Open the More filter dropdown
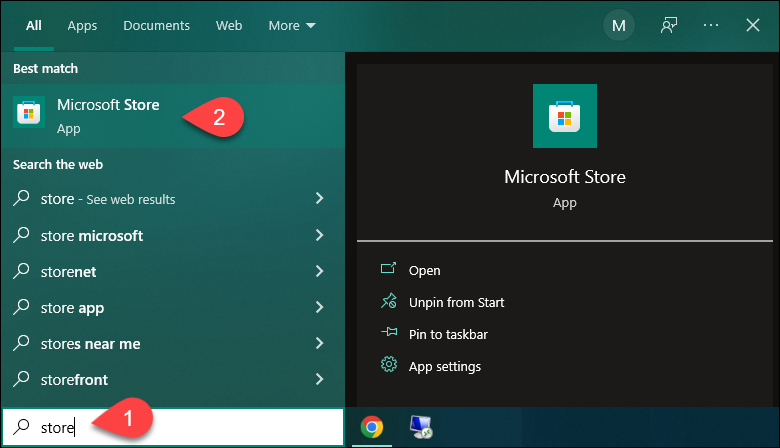Screen dimensions: 780x448 pos(292,25)
